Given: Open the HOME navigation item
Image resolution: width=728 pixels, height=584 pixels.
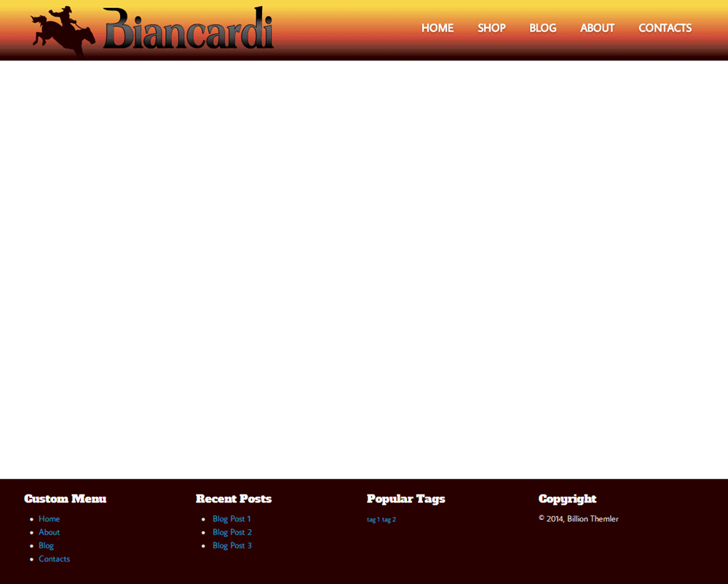Looking at the screenshot, I should pos(438,28).
